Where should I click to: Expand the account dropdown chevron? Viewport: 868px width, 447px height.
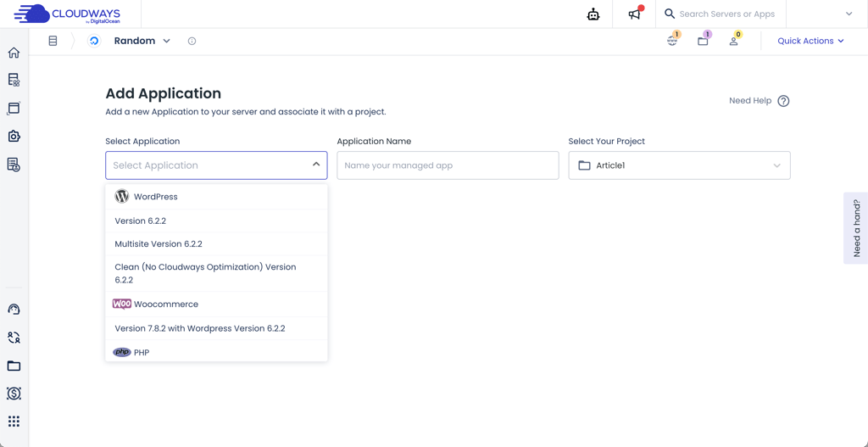point(849,14)
